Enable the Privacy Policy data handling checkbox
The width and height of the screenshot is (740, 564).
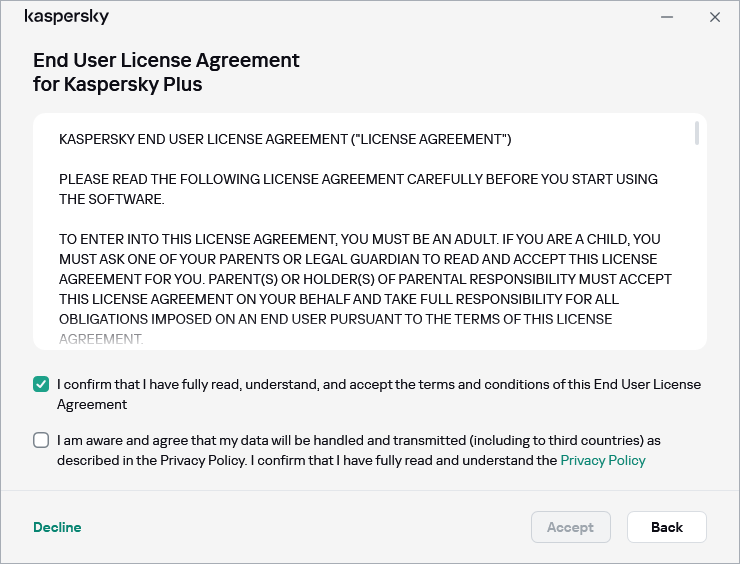pyautogui.click(x=41, y=440)
